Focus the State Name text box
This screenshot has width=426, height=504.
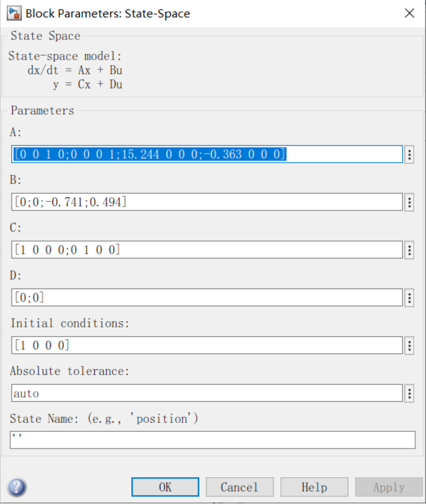212,440
